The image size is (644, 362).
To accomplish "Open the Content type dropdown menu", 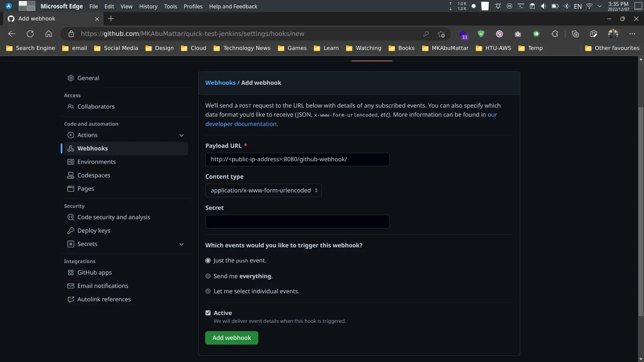I will (263, 190).
